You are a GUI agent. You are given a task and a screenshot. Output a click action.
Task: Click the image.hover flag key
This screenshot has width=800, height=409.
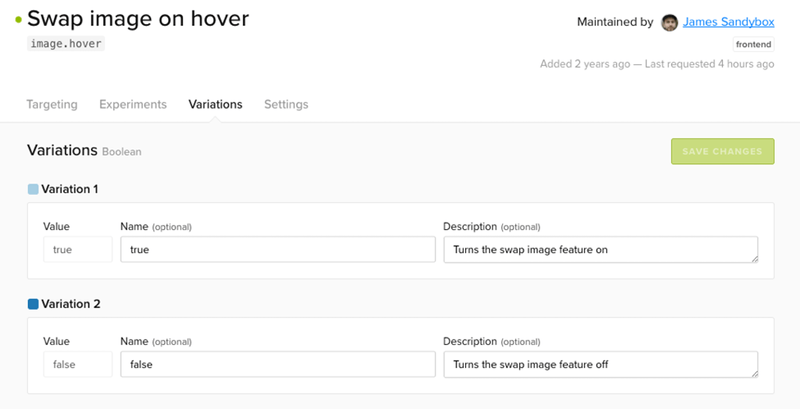click(x=65, y=44)
